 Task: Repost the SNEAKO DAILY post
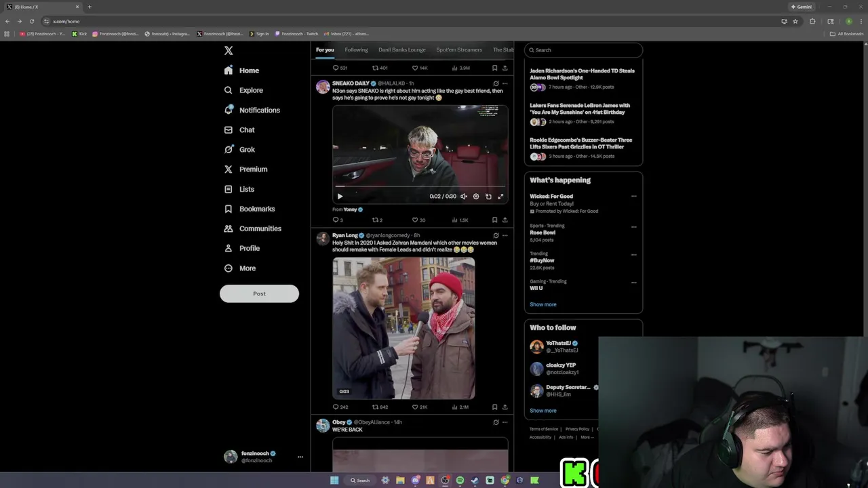pos(377,220)
